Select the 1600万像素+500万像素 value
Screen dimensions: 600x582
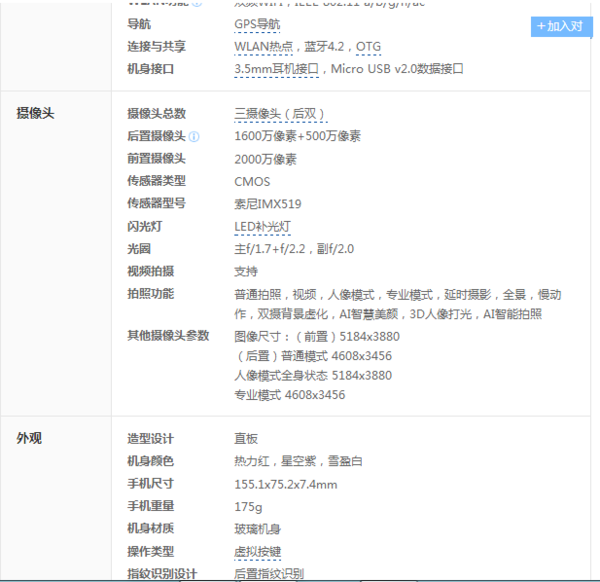point(297,136)
